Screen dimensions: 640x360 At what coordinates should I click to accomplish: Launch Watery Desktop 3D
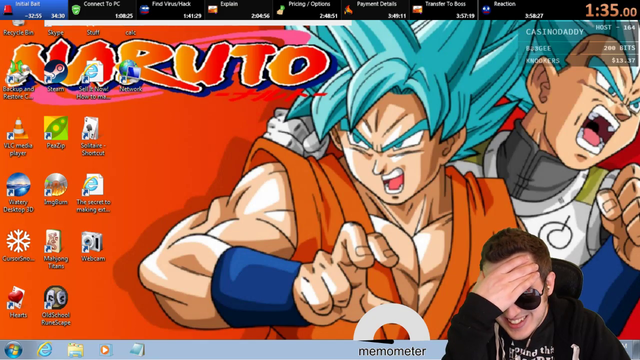[x=18, y=193]
